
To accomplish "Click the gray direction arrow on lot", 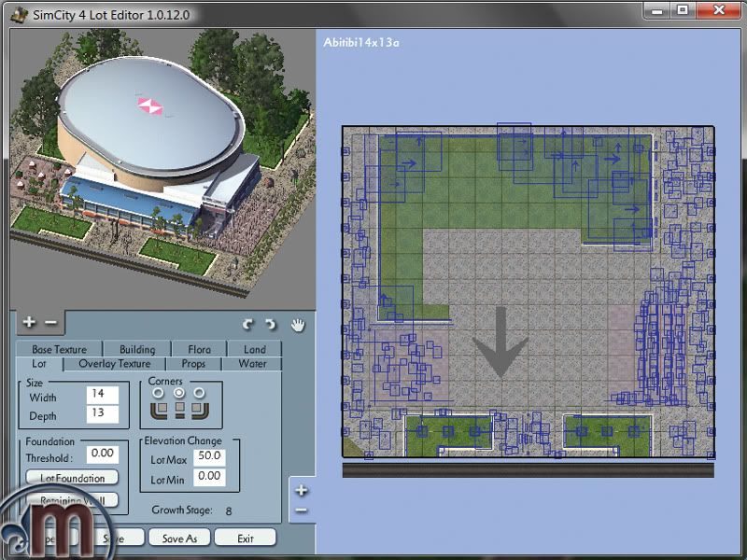I will [x=500, y=343].
